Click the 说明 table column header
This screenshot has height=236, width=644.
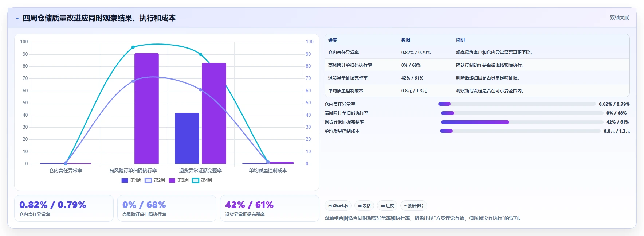[460, 40]
